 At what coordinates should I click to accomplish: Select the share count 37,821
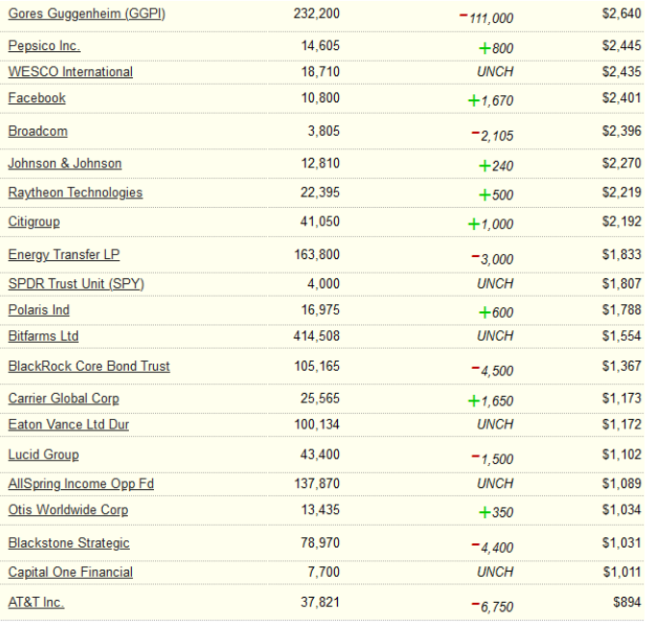pyautogui.click(x=321, y=602)
